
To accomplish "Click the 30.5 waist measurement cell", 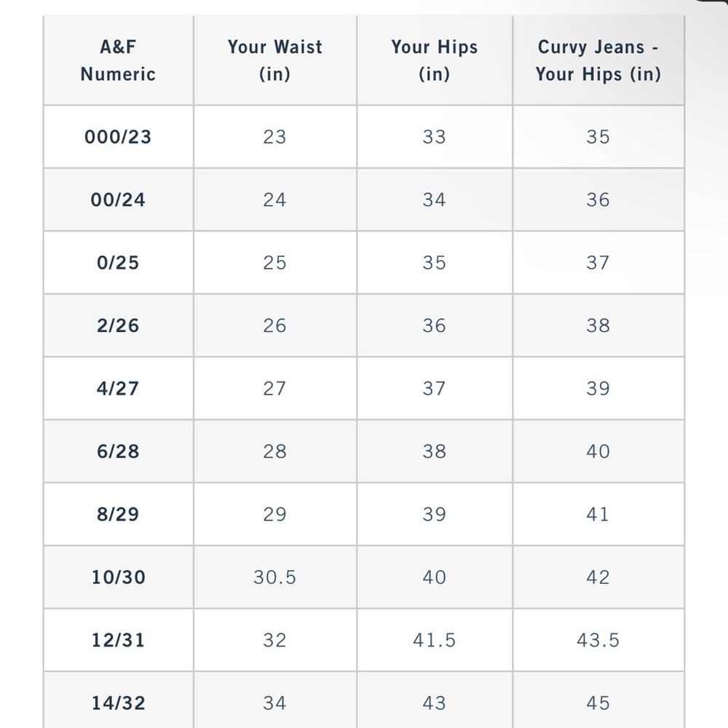I will (x=274, y=577).
